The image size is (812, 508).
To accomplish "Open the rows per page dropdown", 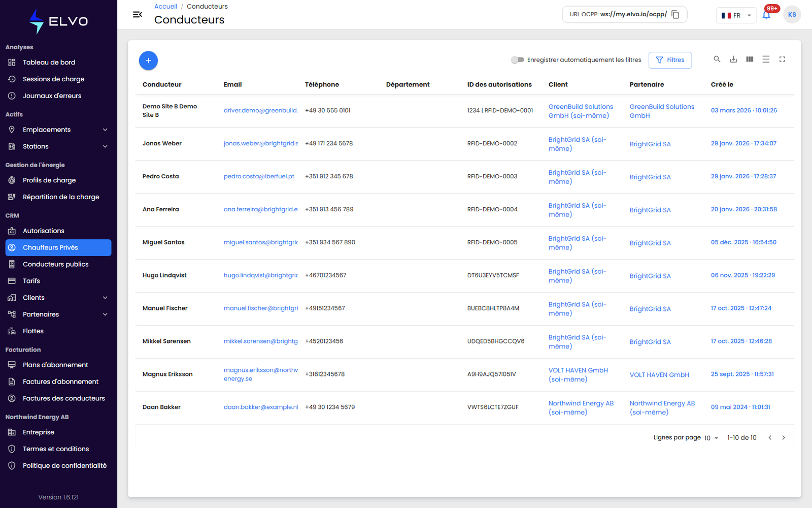I will click(711, 438).
